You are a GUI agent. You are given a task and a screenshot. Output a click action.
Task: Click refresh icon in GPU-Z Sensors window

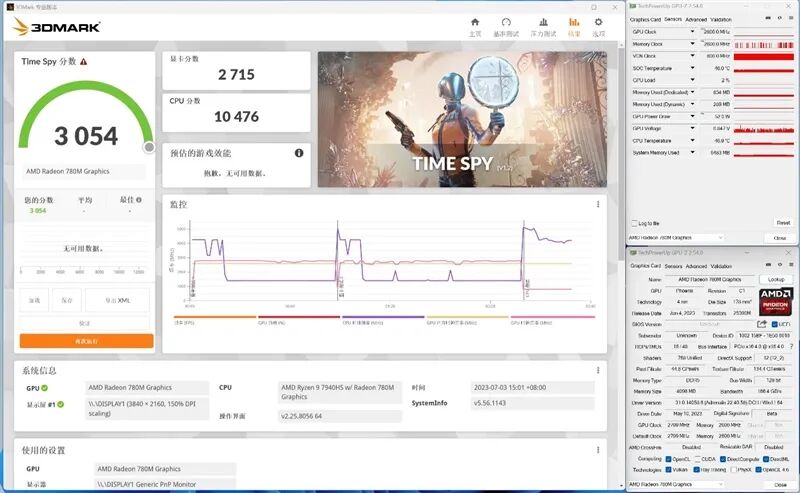coord(780,18)
